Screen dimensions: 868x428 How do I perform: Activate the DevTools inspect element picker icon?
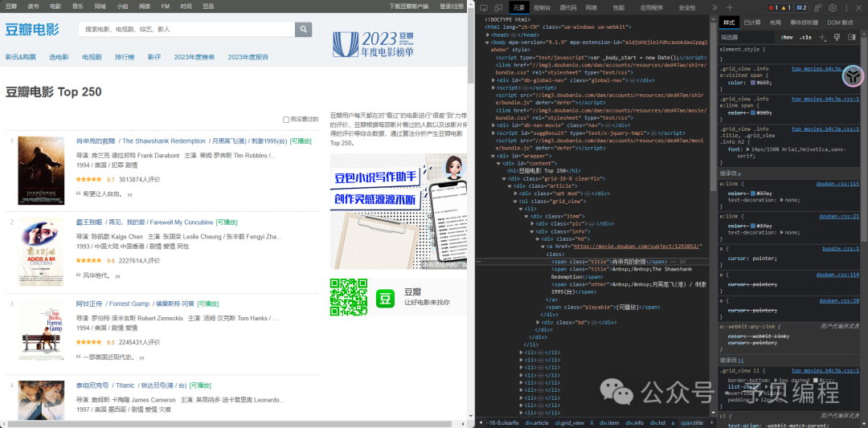[483, 8]
